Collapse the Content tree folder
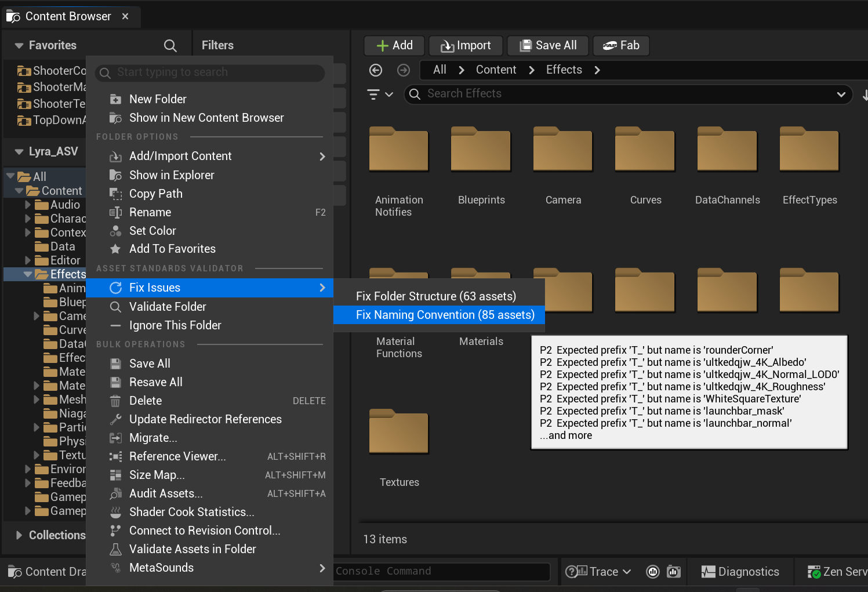 [x=19, y=191]
